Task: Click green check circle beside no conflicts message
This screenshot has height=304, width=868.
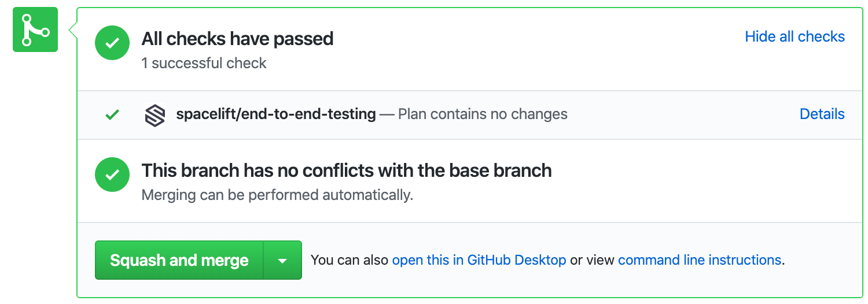Action: 112,174
